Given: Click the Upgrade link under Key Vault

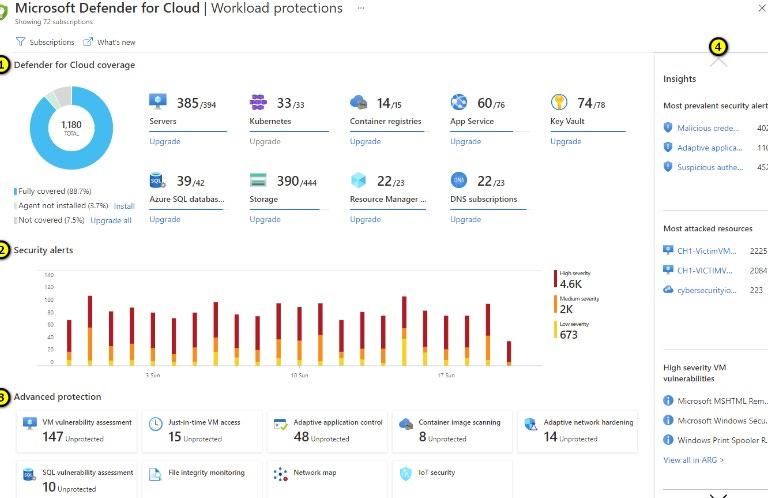Looking at the screenshot, I should click(x=566, y=142).
